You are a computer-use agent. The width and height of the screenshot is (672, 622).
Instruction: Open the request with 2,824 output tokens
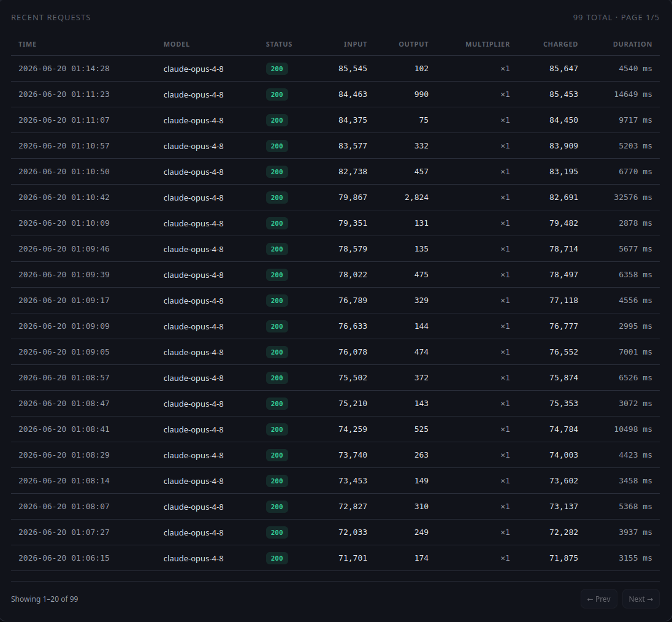pyautogui.click(x=335, y=197)
